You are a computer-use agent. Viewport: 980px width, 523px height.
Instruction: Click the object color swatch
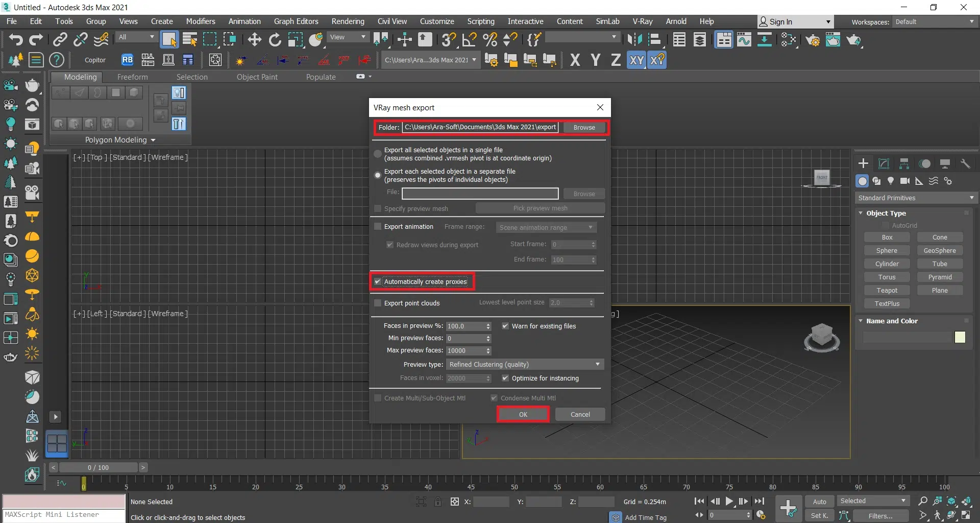click(960, 337)
